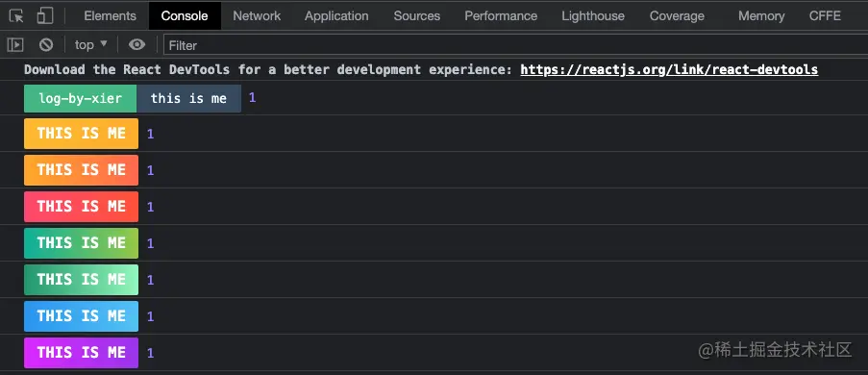Click the green log-by-xier badge
868x375 pixels.
[81, 99]
